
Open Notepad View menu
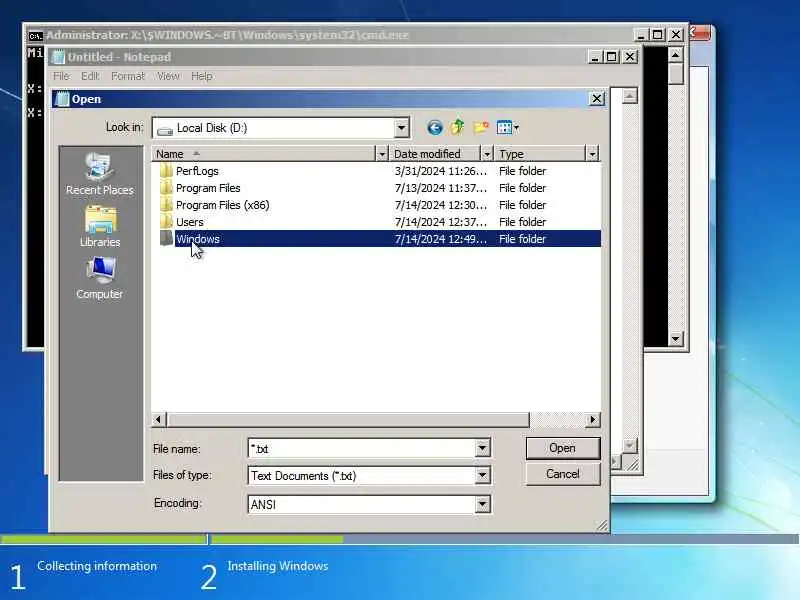(x=168, y=76)
